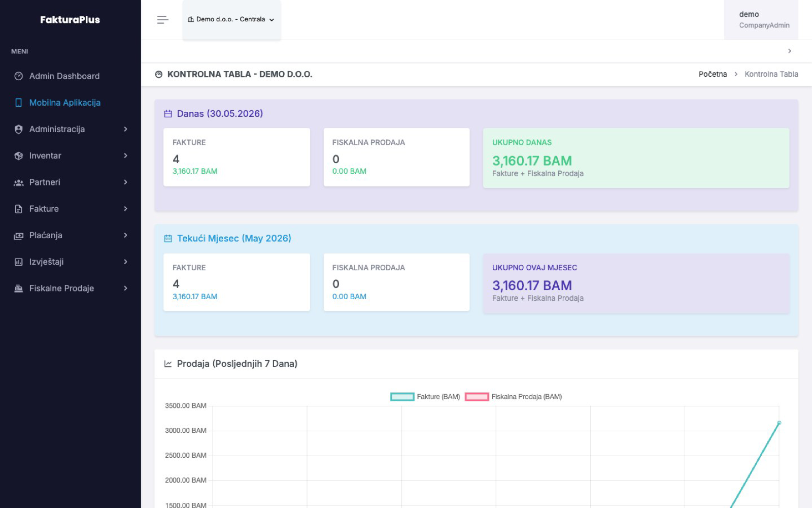Viewport: 812px width, 508px height.
Task: Follow the Početna breadcrumb link
Action: (713, 74)
